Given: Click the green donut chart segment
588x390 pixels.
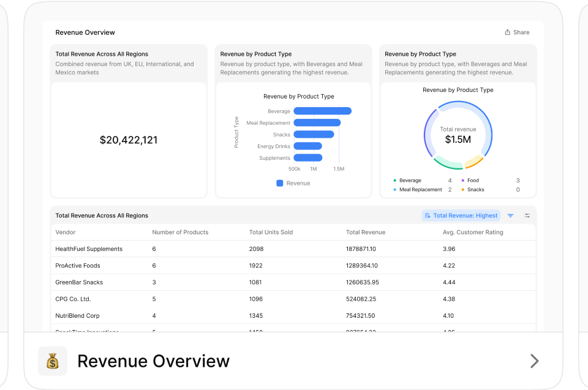Looking at the screenshot, I should click(x=448, y=163).
